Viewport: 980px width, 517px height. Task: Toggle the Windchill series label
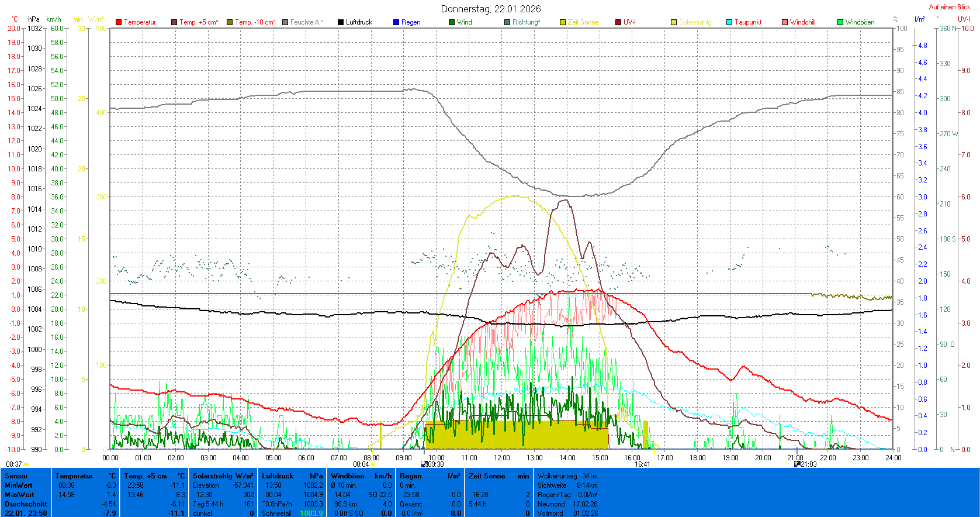click(802, 22)
